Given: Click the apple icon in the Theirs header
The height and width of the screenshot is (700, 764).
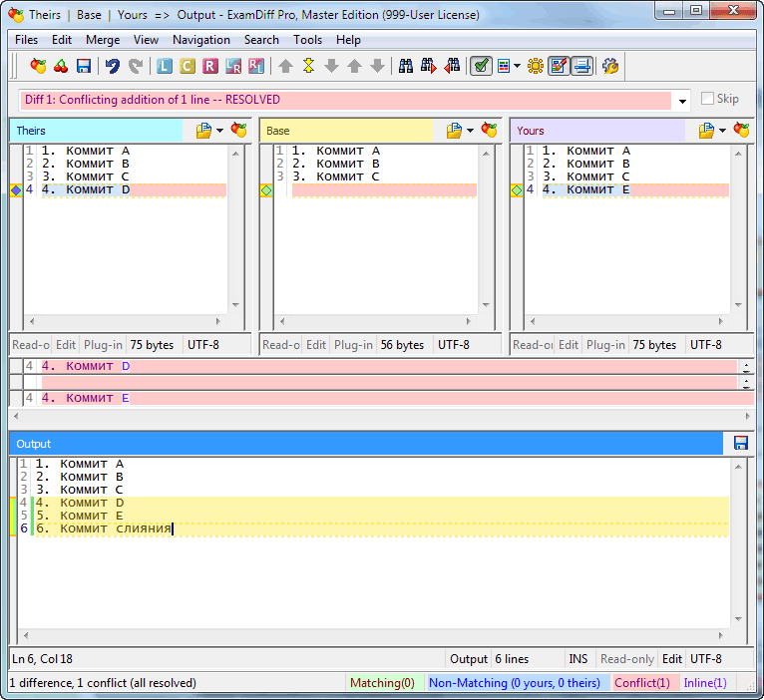Looking at the screenshot, I should click(x=238, y=130).
